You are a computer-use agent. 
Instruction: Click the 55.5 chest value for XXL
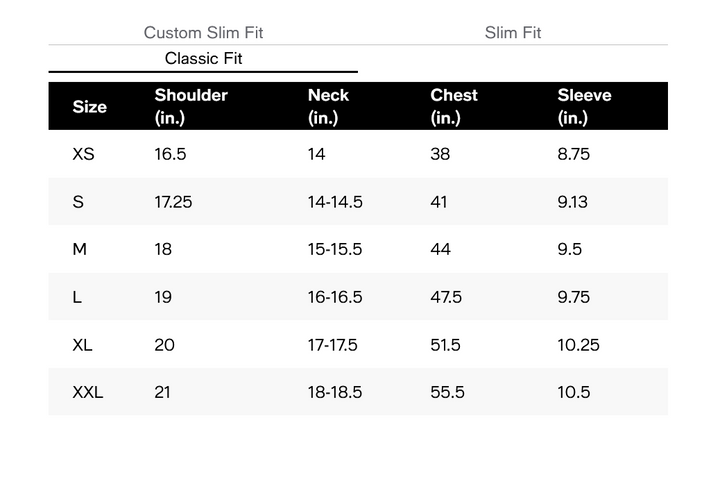coord(447,392)
